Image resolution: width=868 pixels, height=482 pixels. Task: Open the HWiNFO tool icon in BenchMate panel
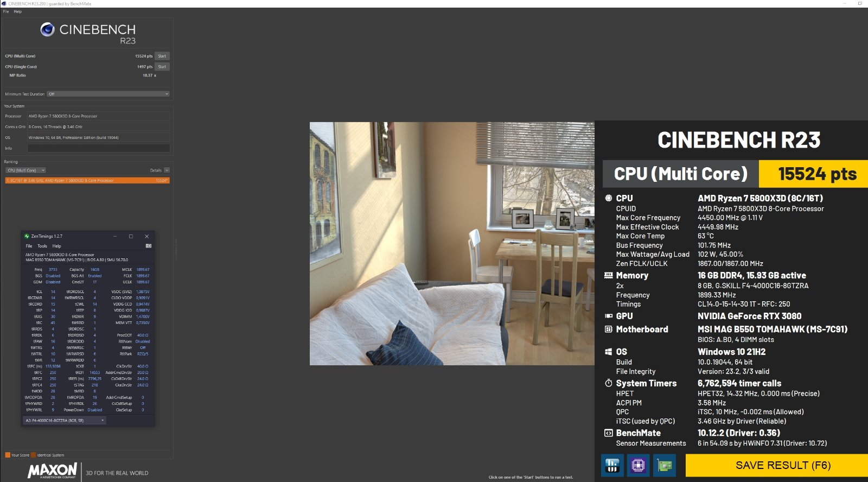(612, 465)
